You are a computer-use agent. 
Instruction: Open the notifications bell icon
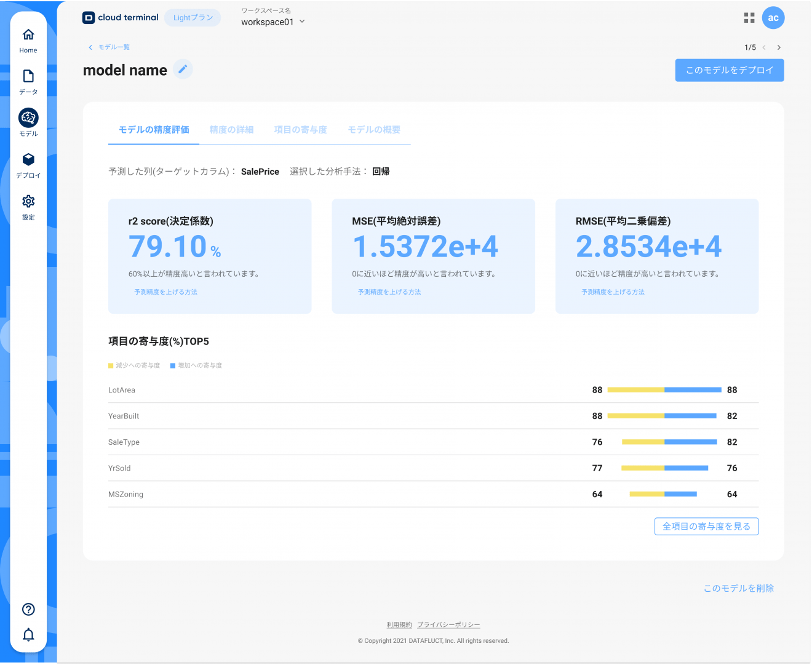click(28, 634)
